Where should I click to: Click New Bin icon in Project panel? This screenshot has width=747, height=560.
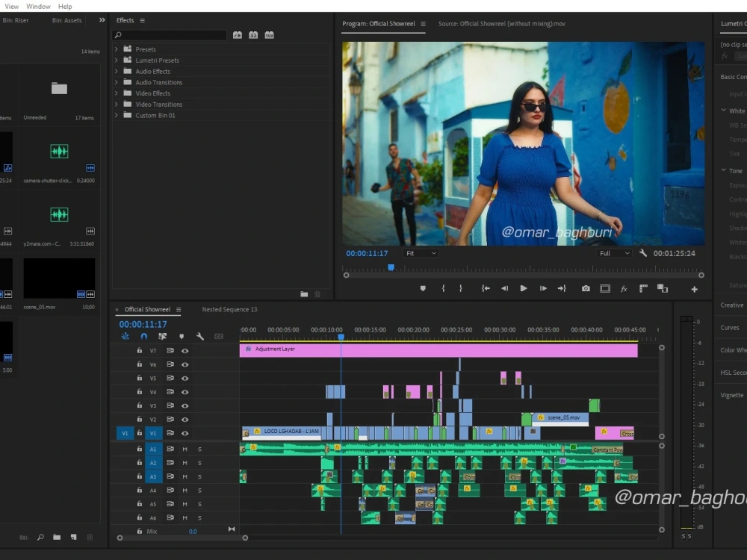pos(57,537)
